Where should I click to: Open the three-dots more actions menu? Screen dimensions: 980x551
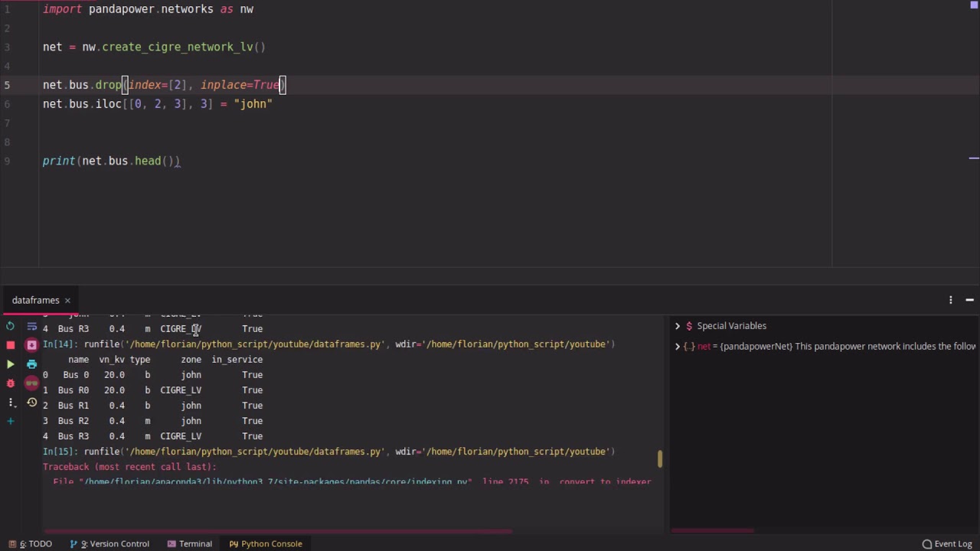tap(11, 403)
